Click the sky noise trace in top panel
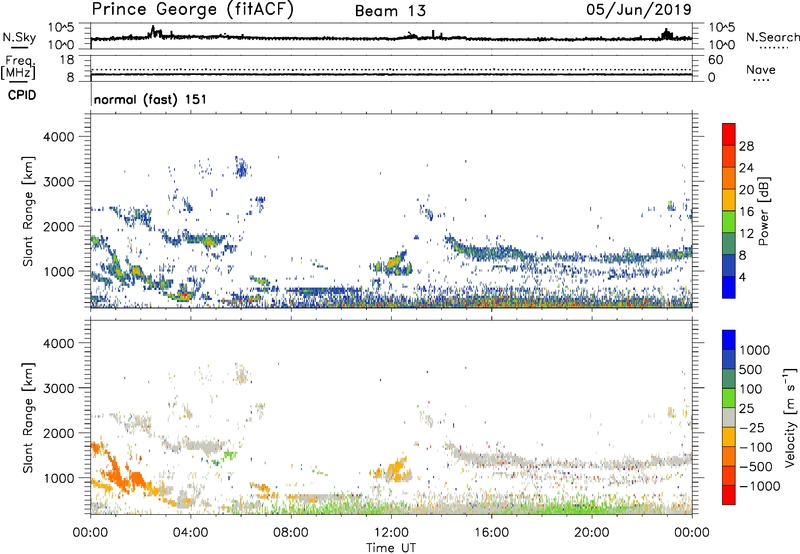 point(391,38)
